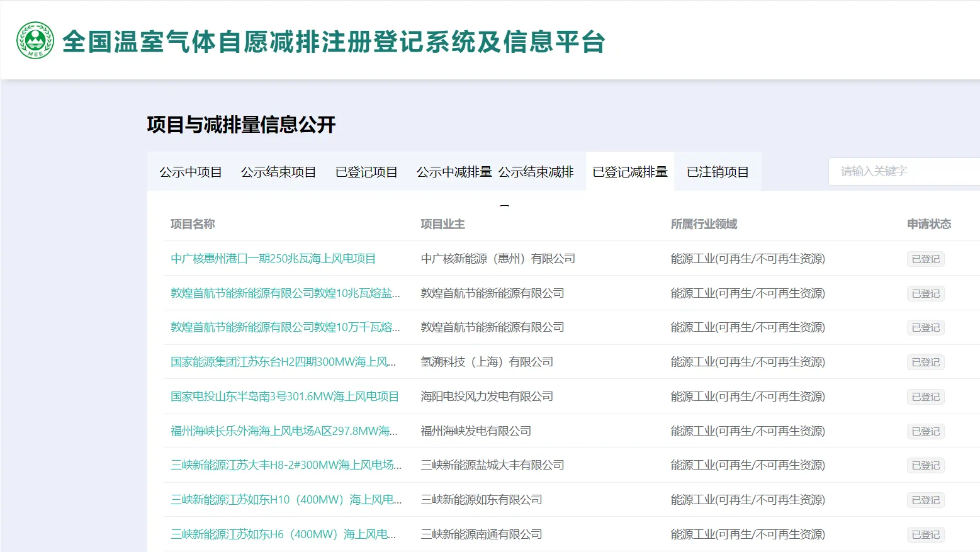980x552 pixels.
Task: Go to 已注销项目 tab
Action: (x=718, y=172)
